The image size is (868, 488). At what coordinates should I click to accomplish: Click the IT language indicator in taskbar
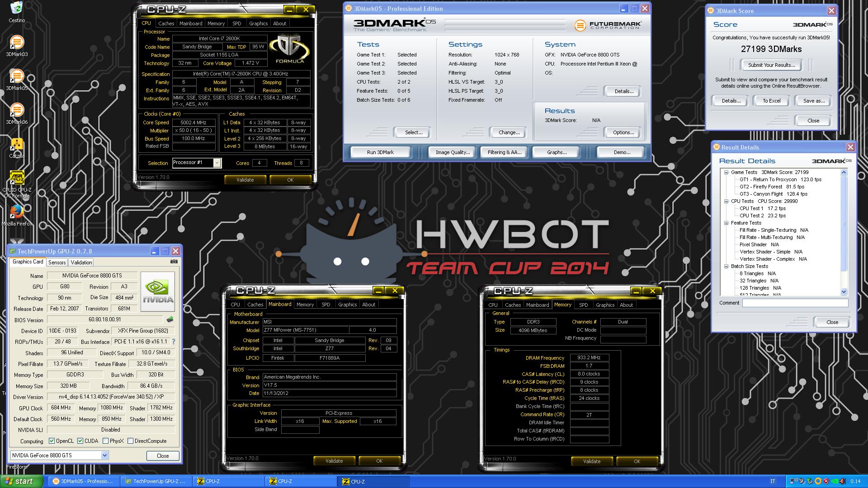[x=773, y=481]
